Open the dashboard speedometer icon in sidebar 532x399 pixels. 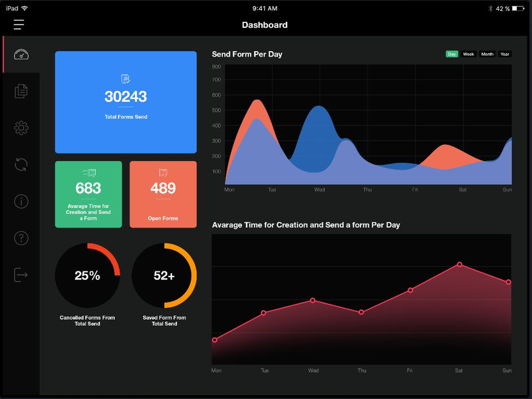pyautogui.click(x=20, y=53)
